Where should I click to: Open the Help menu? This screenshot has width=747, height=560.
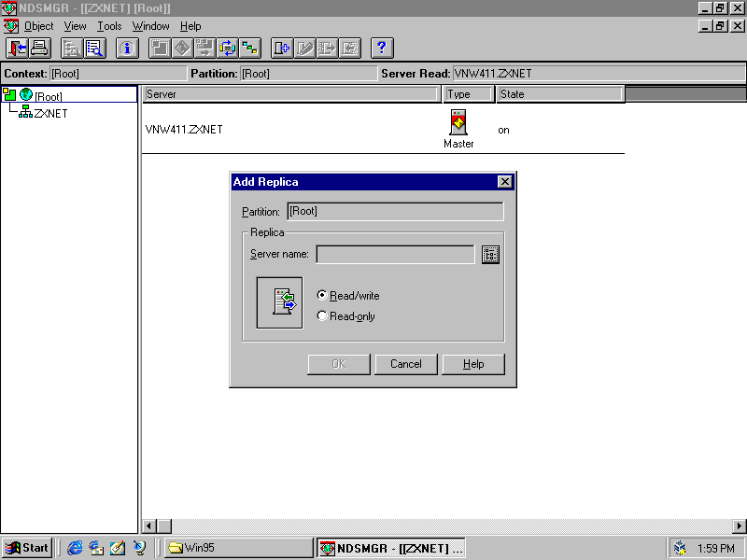point(190,26)
